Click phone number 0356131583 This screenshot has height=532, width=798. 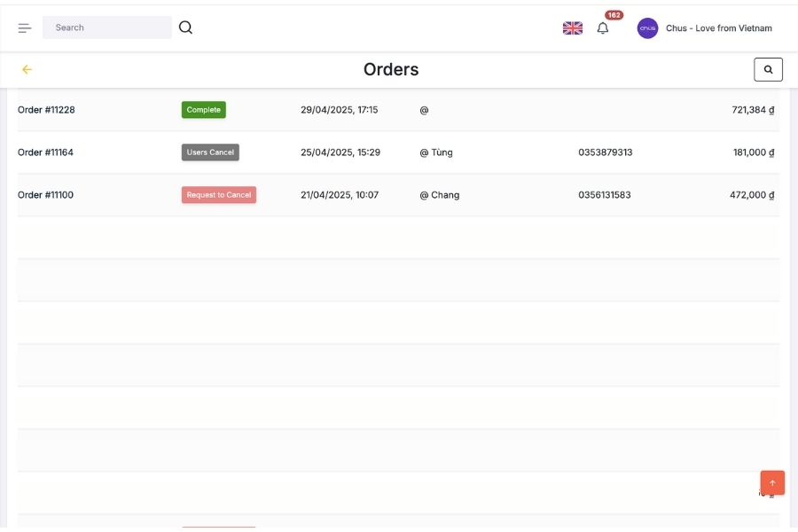click(604, 195)
